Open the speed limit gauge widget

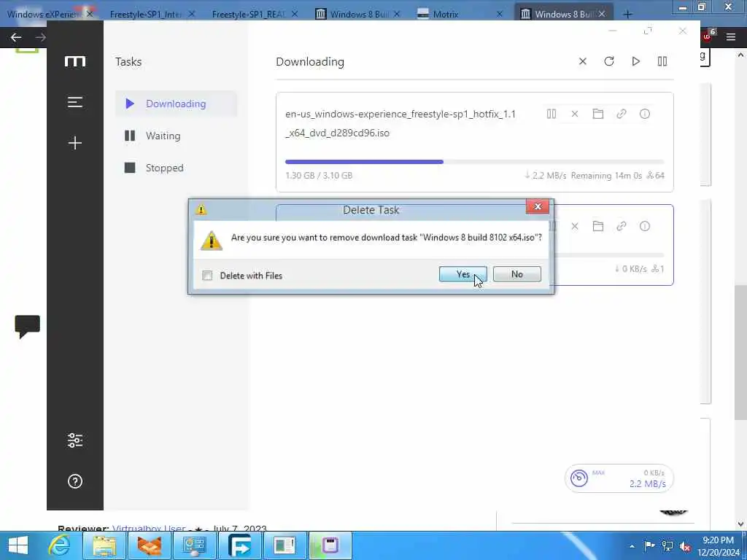(619, 478)
